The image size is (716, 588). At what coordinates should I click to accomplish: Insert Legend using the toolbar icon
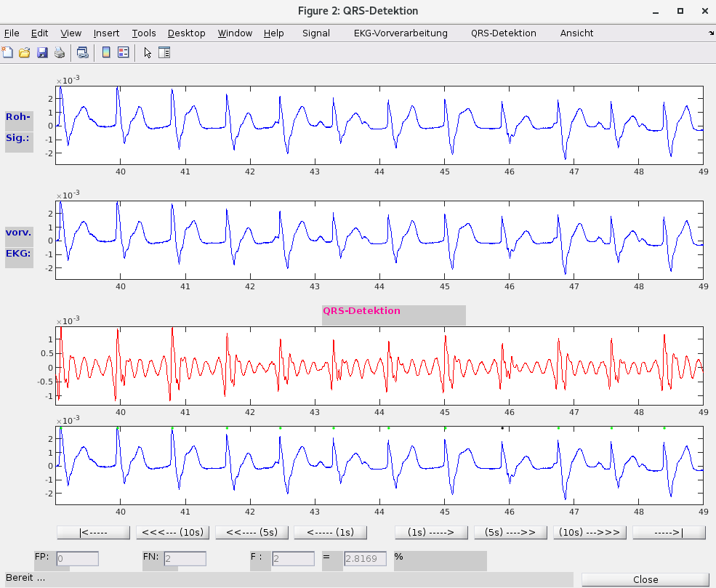pos(123,52)
